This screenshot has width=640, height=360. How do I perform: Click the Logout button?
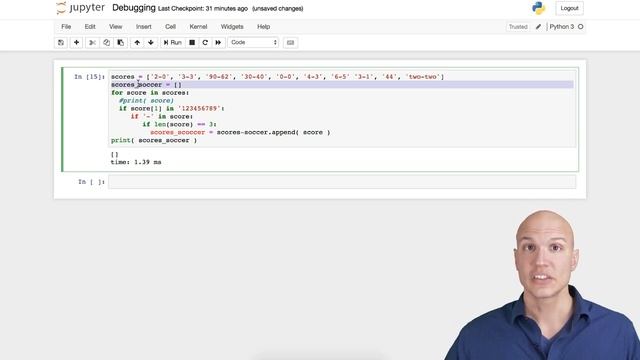point(569,8)
